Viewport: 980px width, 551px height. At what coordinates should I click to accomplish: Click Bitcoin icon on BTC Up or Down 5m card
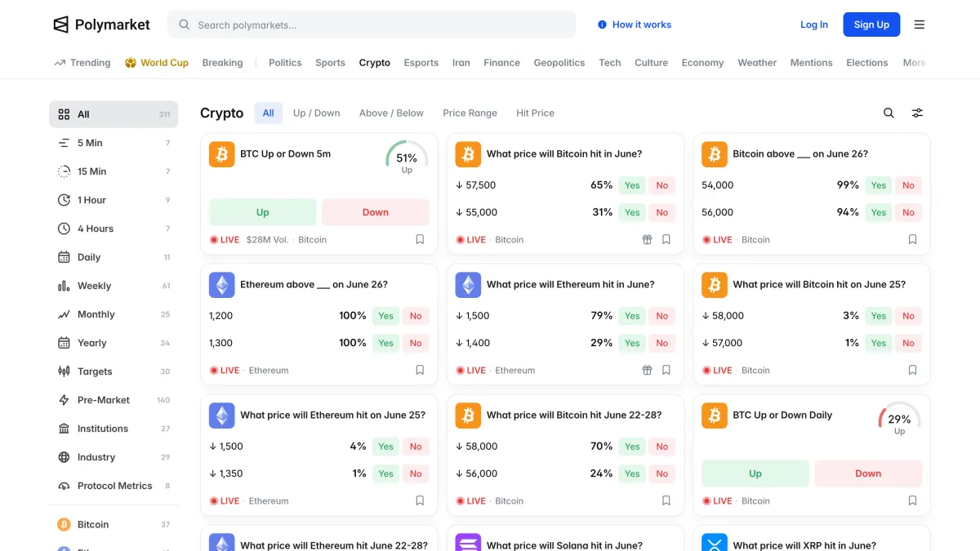coord(222,154)
